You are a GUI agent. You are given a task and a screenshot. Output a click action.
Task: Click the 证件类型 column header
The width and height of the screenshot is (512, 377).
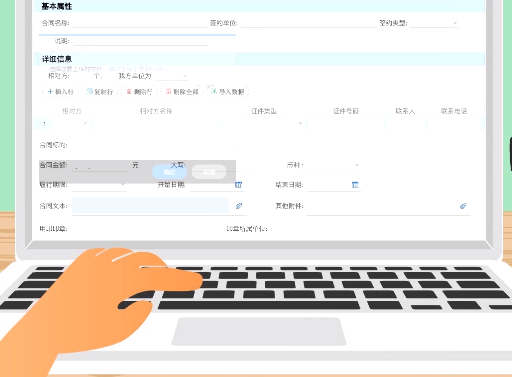tap(264, 111)
